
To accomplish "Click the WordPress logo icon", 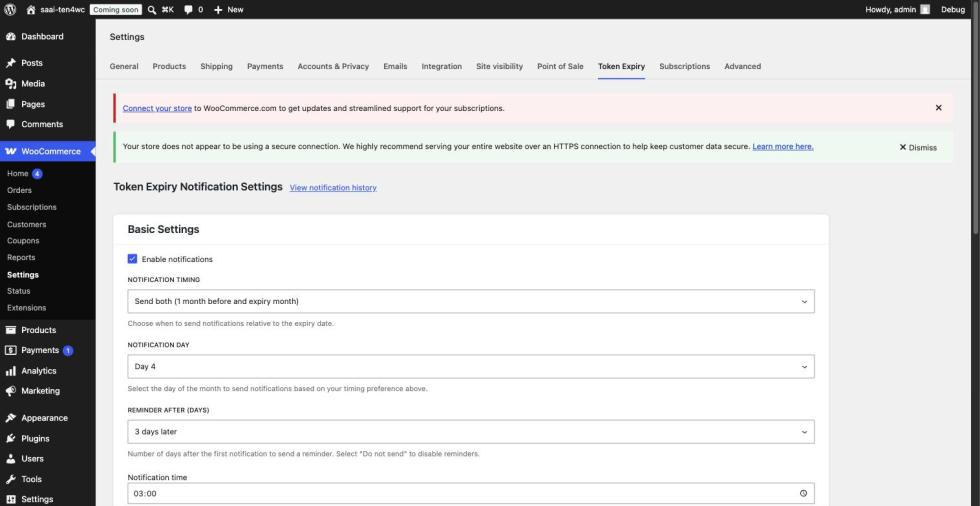I will click(10, 9).
